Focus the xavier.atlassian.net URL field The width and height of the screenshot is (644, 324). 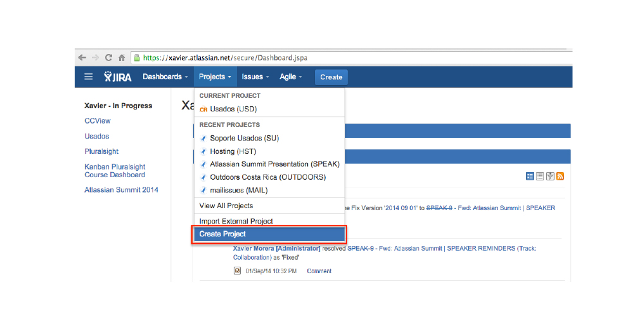pyautogui.click(x=351, y=57)
